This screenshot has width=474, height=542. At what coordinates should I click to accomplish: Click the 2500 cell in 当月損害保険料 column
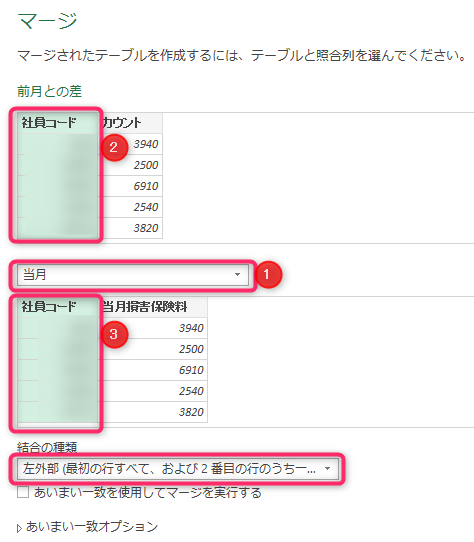point(191,349)
